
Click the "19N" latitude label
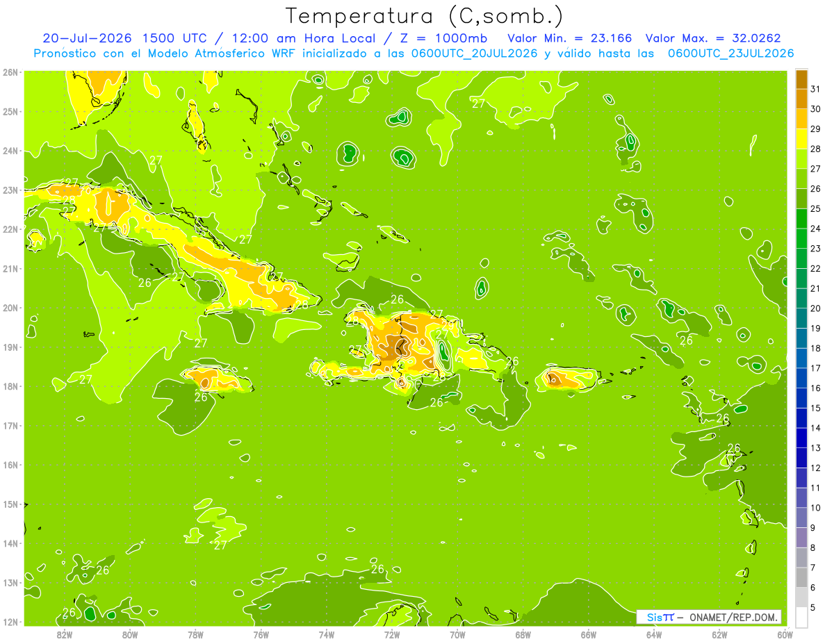[x=10, y=347]
